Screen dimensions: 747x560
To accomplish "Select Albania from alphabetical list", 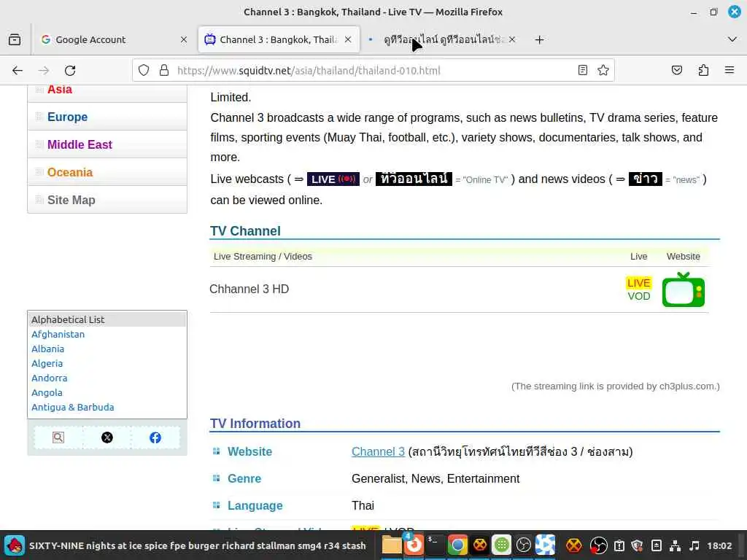I will tap(47, 349).
